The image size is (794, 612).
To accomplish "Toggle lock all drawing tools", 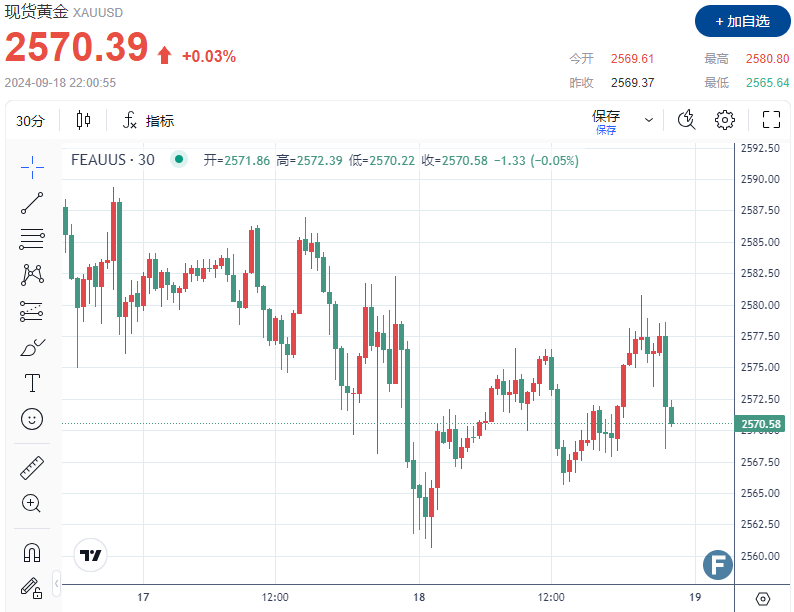I will (30, 587).
